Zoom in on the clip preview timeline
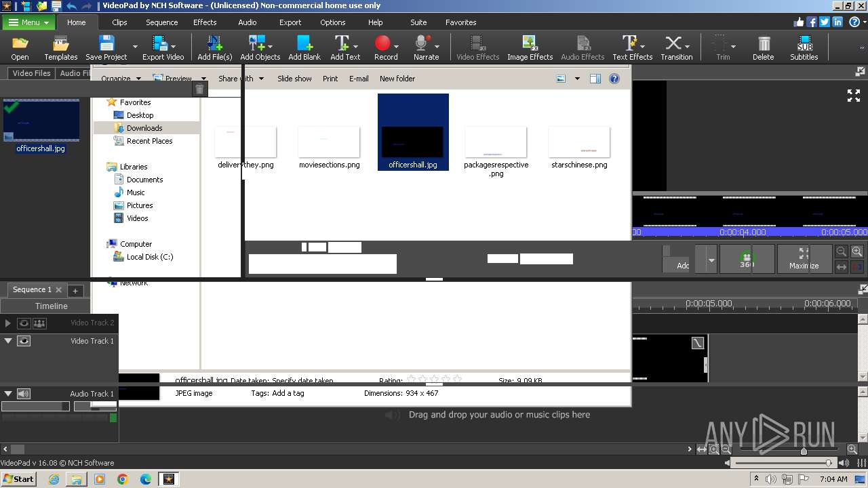 tap(857, 251)
